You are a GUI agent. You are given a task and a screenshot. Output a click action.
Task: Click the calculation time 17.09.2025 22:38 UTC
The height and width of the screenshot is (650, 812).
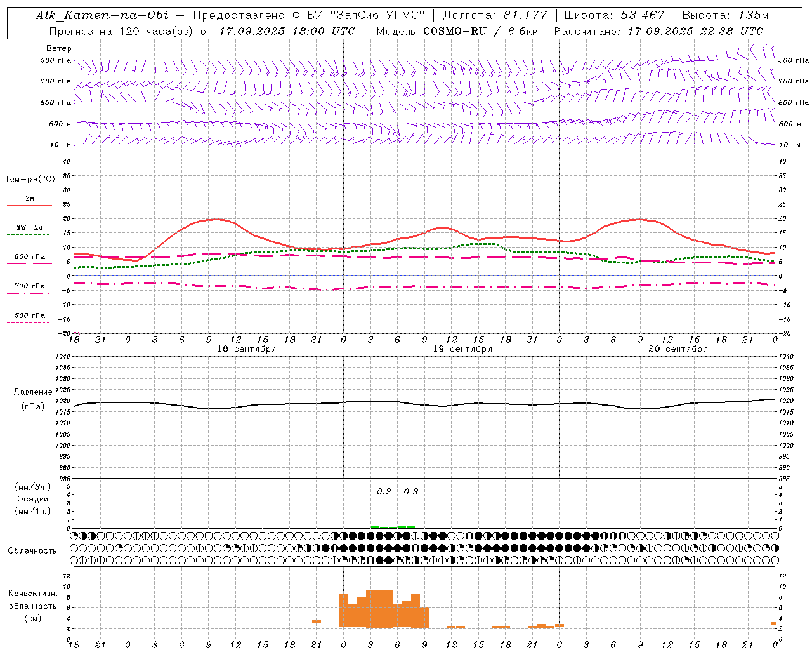[x=695, y=31]
